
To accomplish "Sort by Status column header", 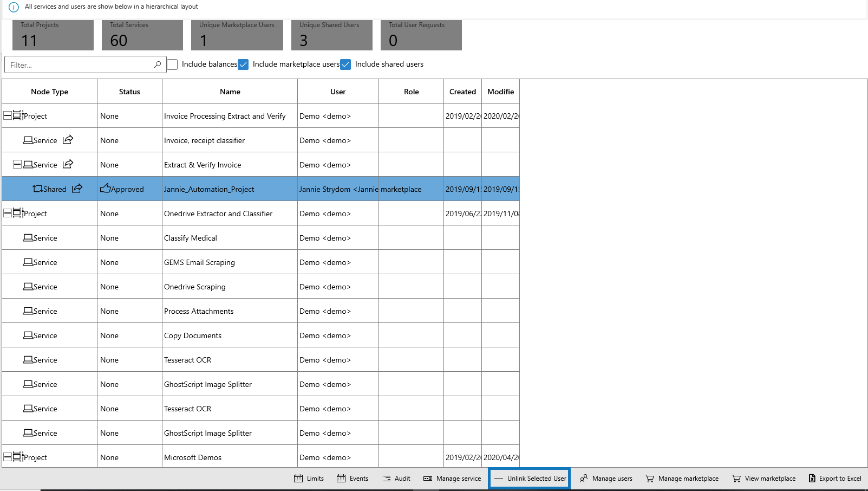I will [129, 92].
